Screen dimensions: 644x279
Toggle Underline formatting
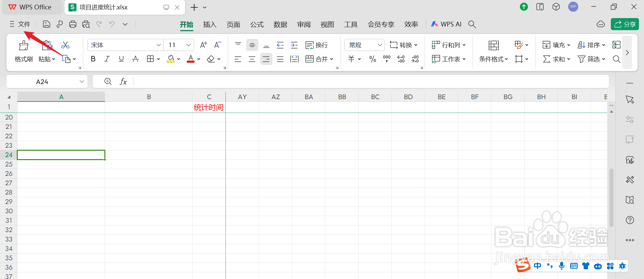click(121, 59)
